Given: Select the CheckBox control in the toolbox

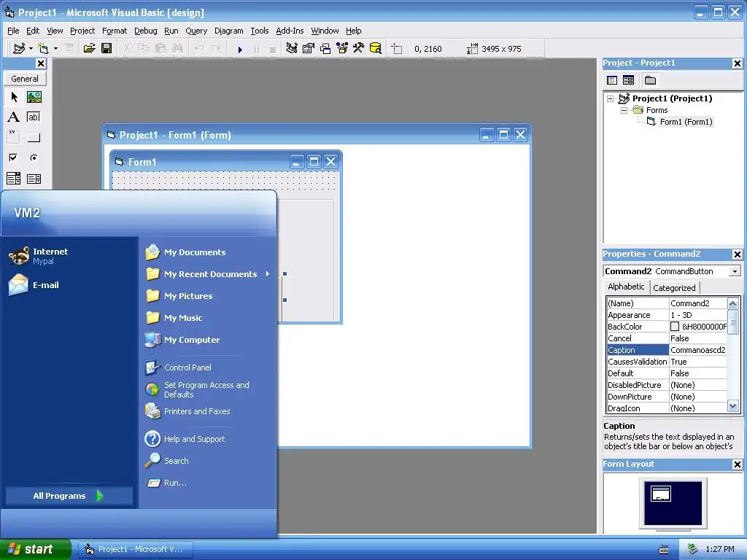Looking at the screenshot, I should click(x=14, y=157).
